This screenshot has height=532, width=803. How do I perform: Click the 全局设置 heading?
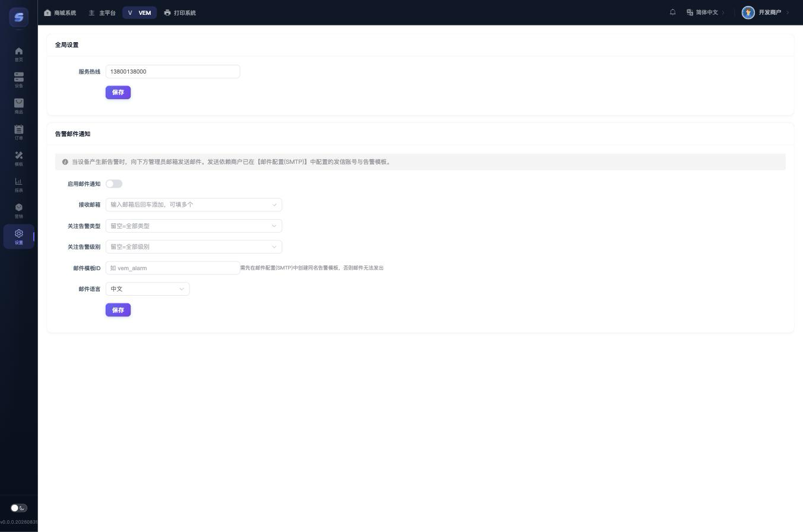(x=67, y=45)
